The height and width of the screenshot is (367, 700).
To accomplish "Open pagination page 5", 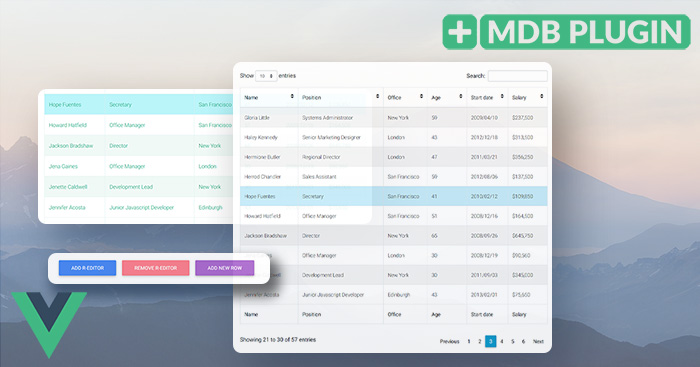I will point(512,342).
